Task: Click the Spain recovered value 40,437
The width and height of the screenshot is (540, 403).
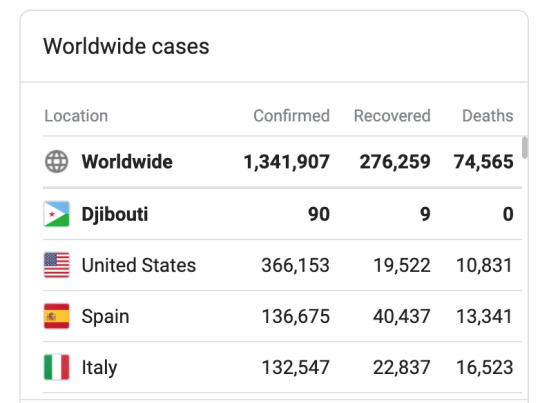Action: [402, 317]
